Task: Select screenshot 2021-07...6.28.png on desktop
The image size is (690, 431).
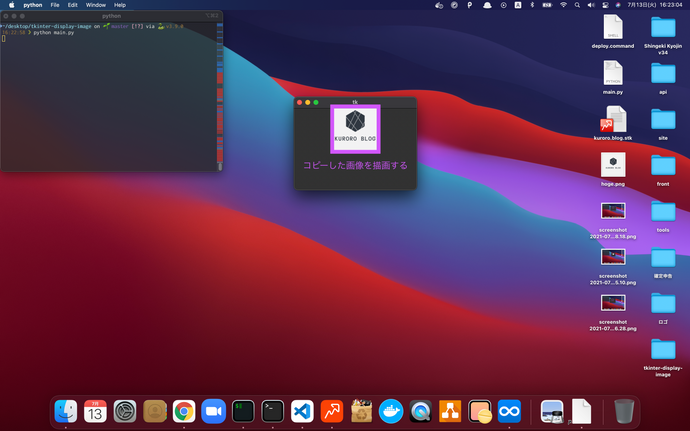Action: [613, 313]
